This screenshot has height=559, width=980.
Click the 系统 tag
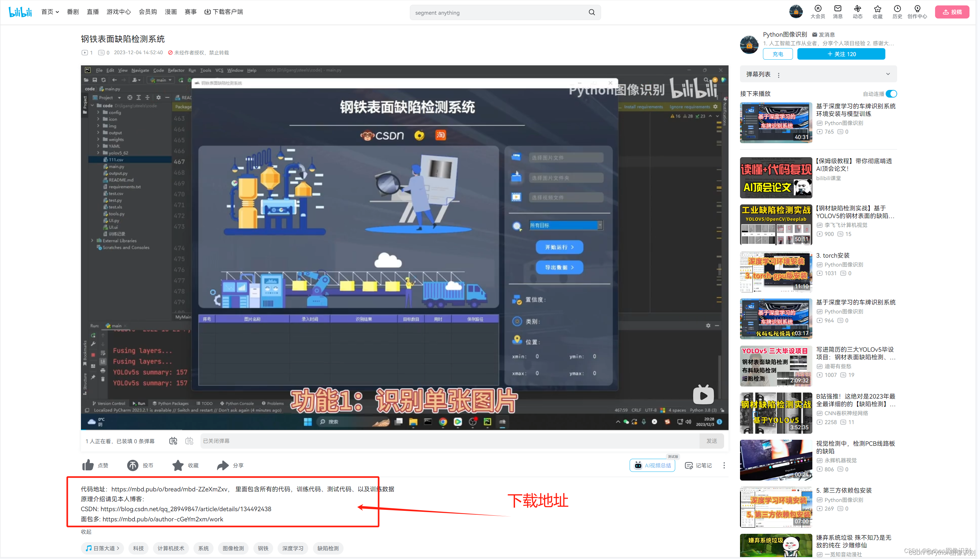[203, 548]
